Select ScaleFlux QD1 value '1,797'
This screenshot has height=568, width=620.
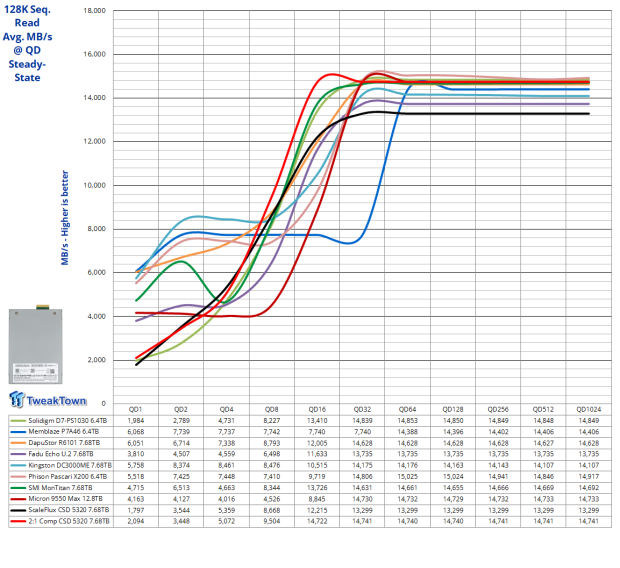click(136, 510)
